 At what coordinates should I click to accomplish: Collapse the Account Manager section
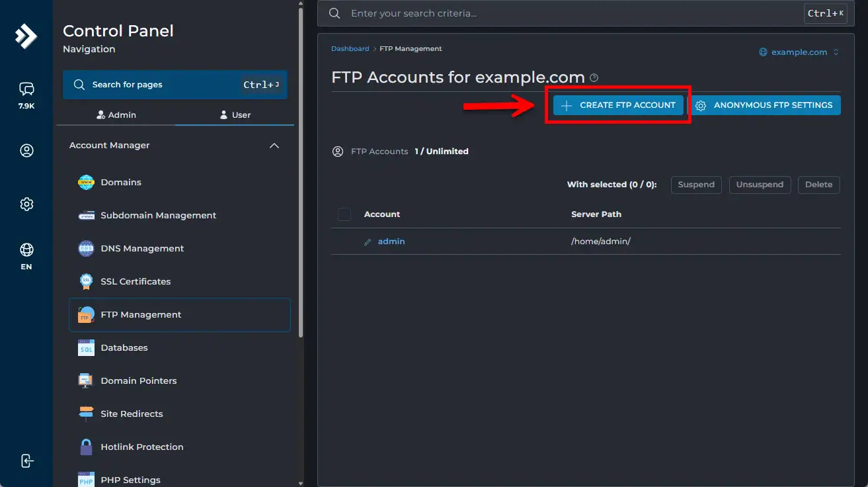click(x=274, y=146)
